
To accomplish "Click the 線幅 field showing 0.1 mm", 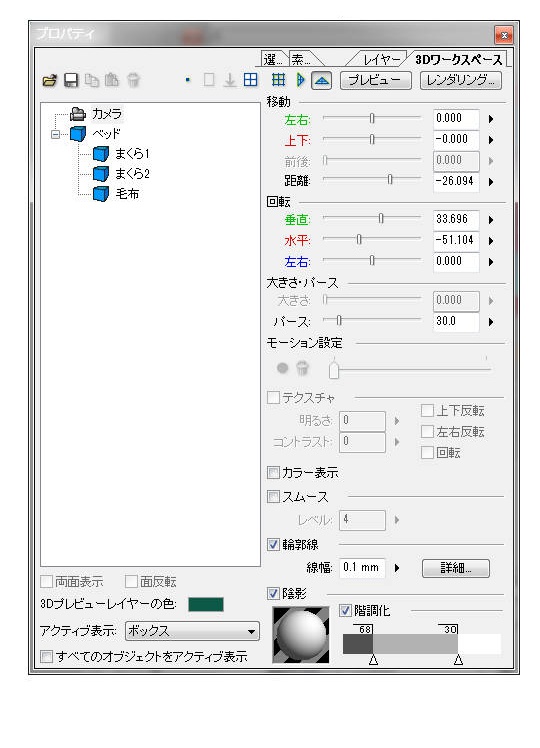I will tap(363, 568).
